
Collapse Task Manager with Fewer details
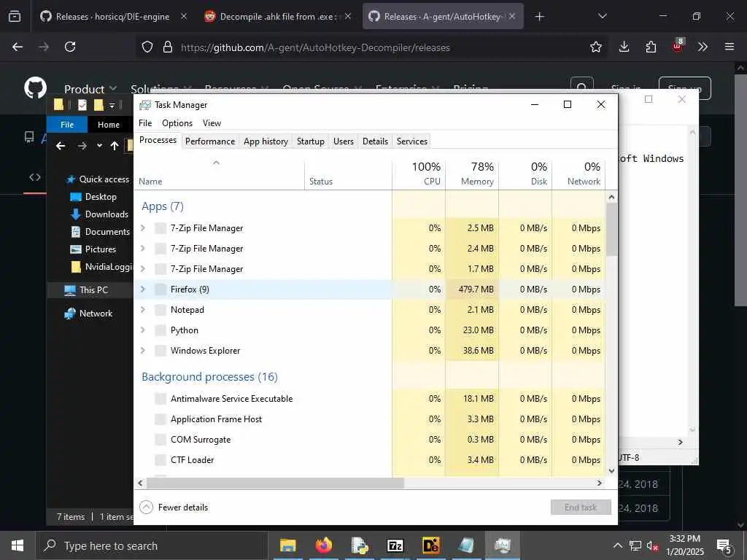174,507
